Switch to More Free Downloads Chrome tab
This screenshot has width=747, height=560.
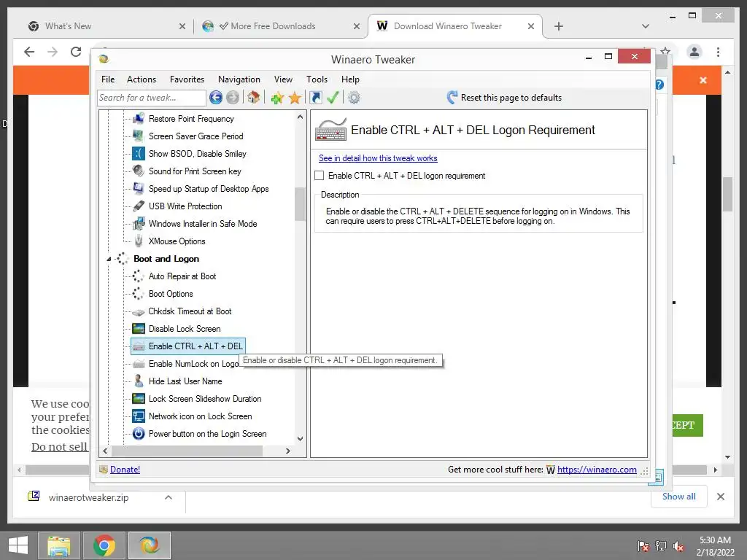(x=281, y=26)
